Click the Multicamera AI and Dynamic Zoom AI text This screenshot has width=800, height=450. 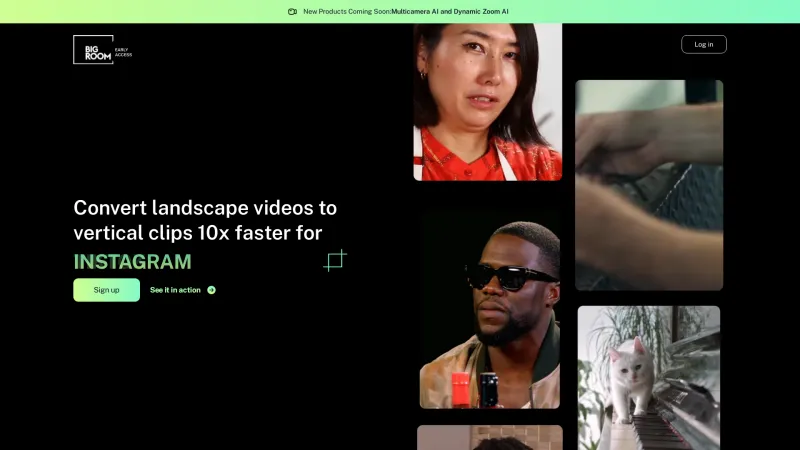450,11
